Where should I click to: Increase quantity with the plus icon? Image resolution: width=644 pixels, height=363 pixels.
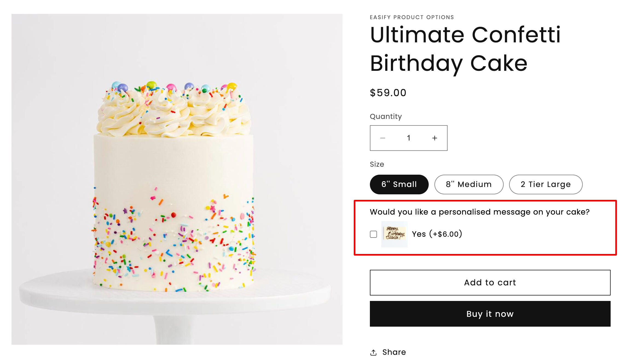(434, 138)
